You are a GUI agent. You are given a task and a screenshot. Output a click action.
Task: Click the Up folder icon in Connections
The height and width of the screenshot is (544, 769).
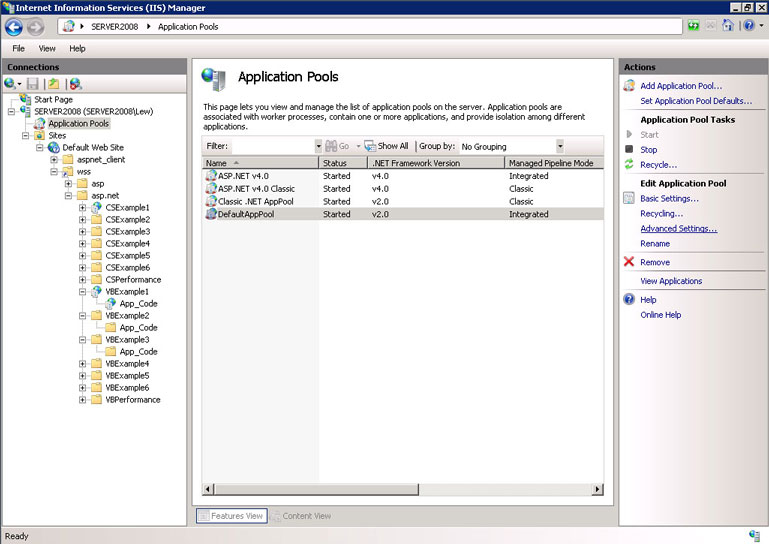53,84
